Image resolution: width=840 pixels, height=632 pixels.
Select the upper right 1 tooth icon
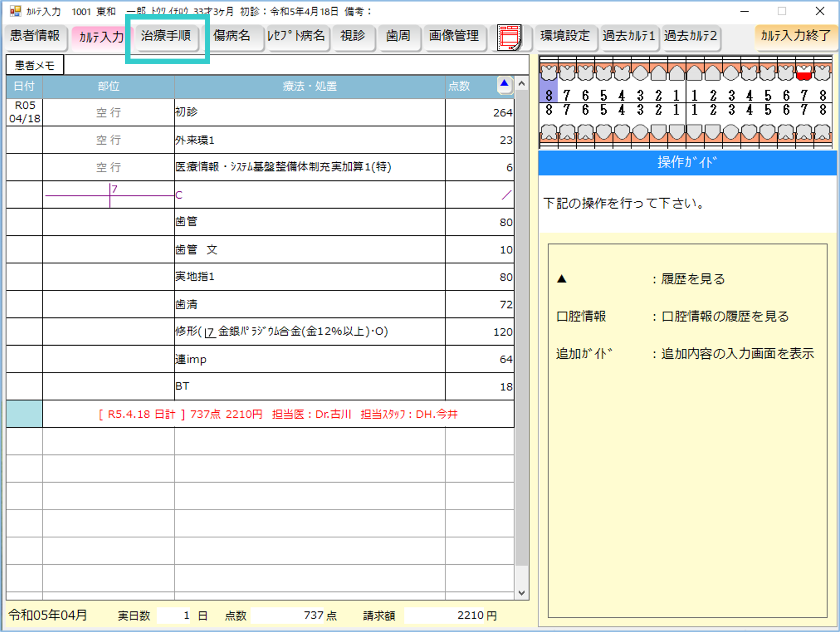click(676, 72)
